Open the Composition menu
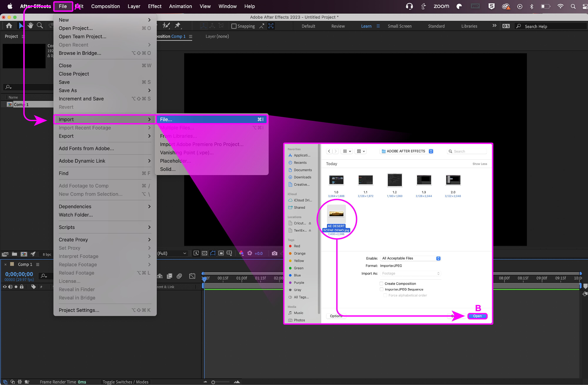 (106, 6)
